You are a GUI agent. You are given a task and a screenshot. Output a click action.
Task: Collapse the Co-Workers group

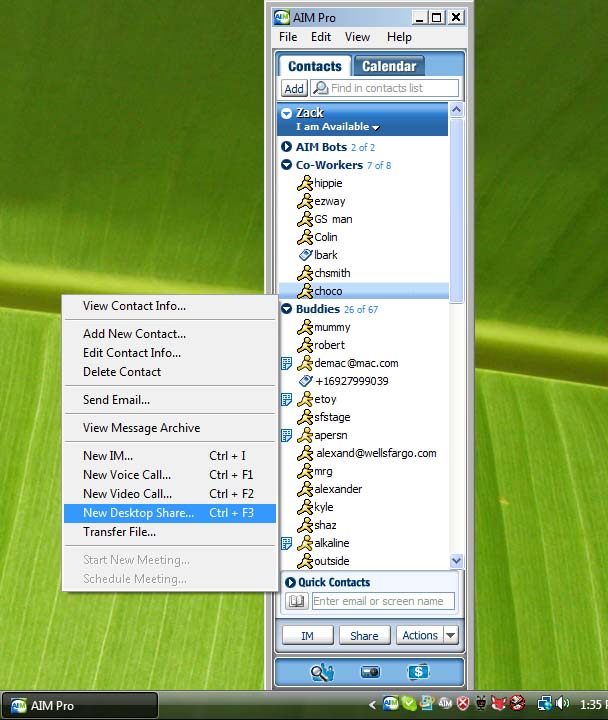tap(287, 165)
